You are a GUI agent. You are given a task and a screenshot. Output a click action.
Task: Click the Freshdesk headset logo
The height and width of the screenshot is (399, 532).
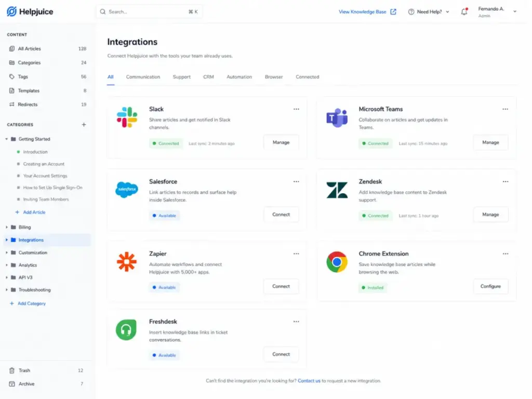pos(126,329)
